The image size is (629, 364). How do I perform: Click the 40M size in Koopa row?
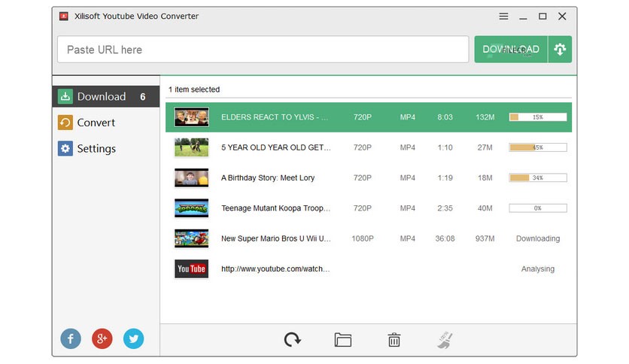tap(485, 208)
